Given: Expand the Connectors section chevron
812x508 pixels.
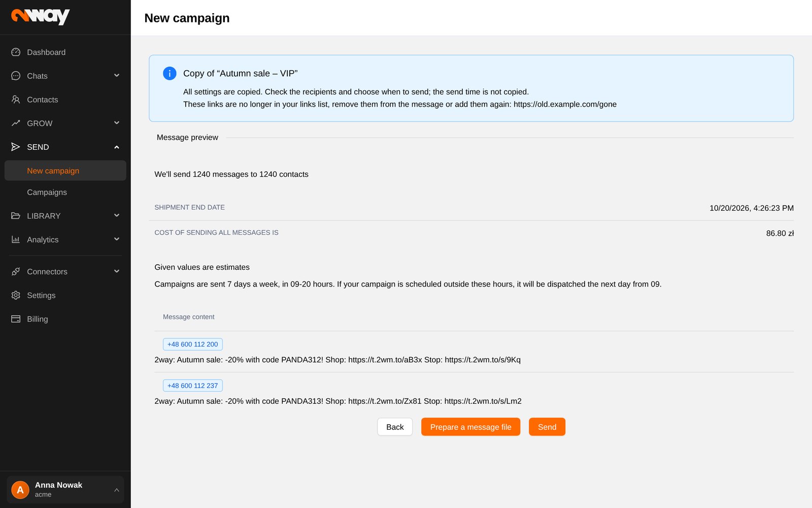Looking at the screenshot, I should (x=117, y=271).
